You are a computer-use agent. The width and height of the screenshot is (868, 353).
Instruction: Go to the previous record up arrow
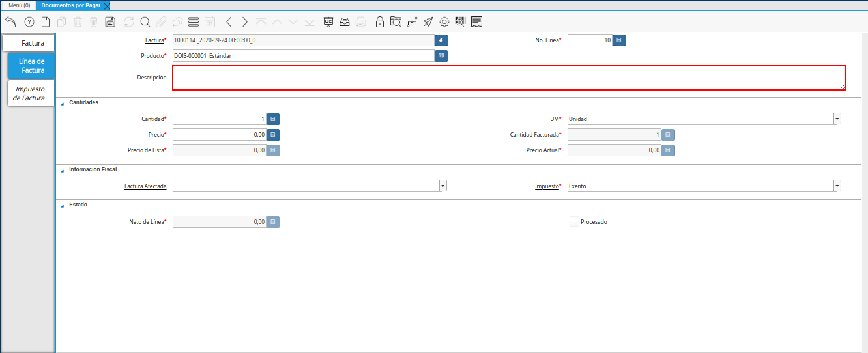coord(277,21)
